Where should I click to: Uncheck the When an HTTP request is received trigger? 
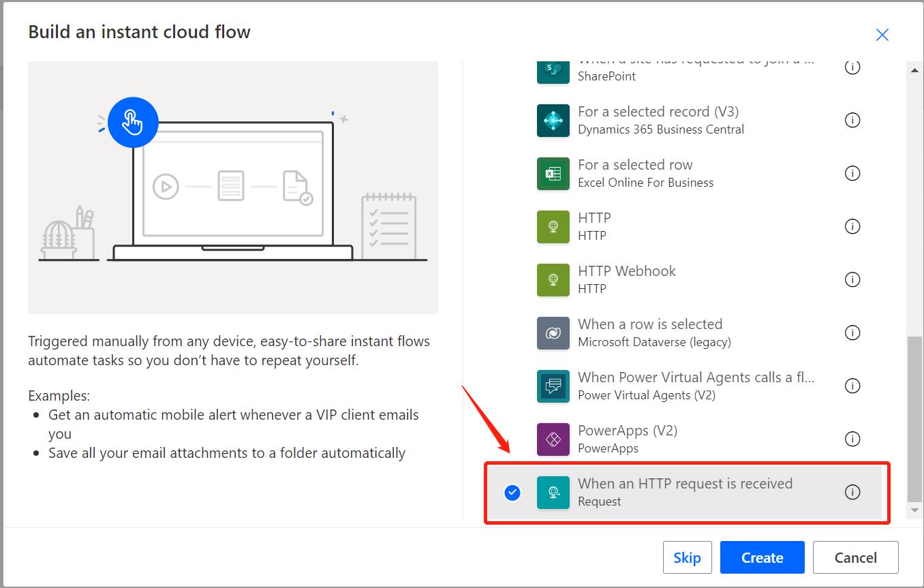click(x=512, y=492)
